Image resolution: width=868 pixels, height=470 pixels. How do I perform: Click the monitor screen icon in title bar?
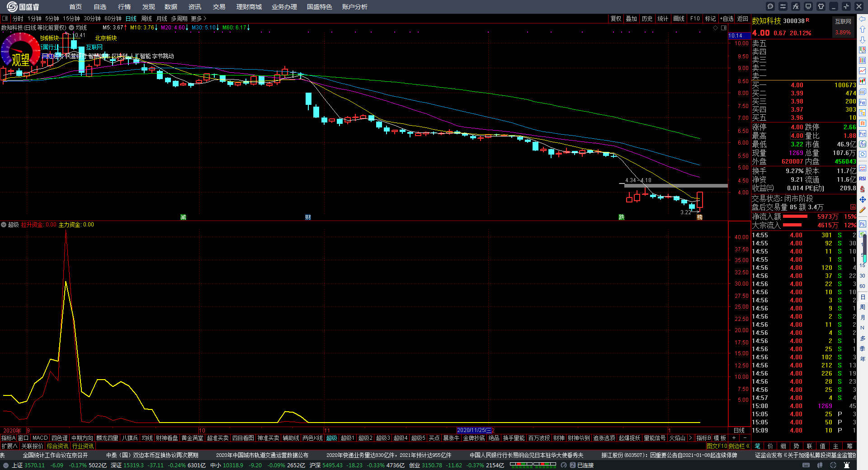(x=808, y=6)
